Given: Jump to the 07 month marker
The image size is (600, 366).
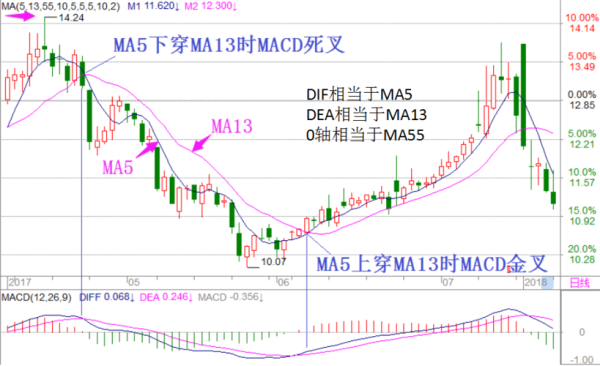Looking at the screenshot, I should [x=447, y=283].
